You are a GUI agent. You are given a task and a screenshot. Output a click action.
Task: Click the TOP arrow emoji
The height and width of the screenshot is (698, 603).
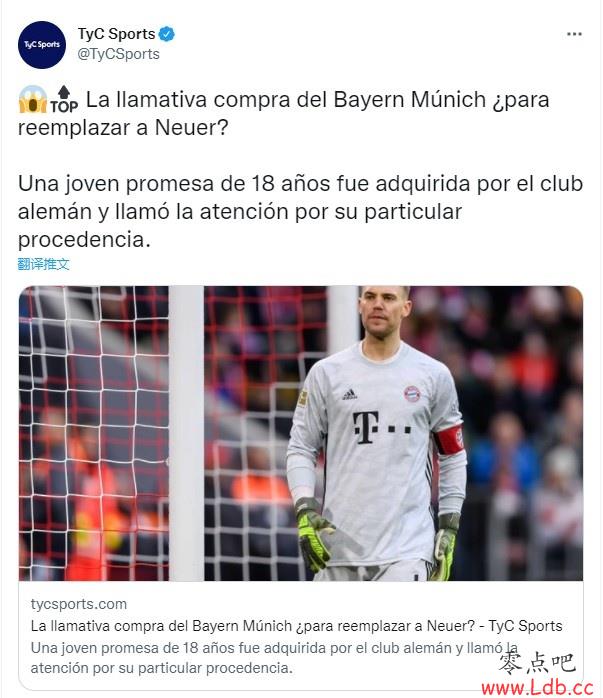point(64,99)
